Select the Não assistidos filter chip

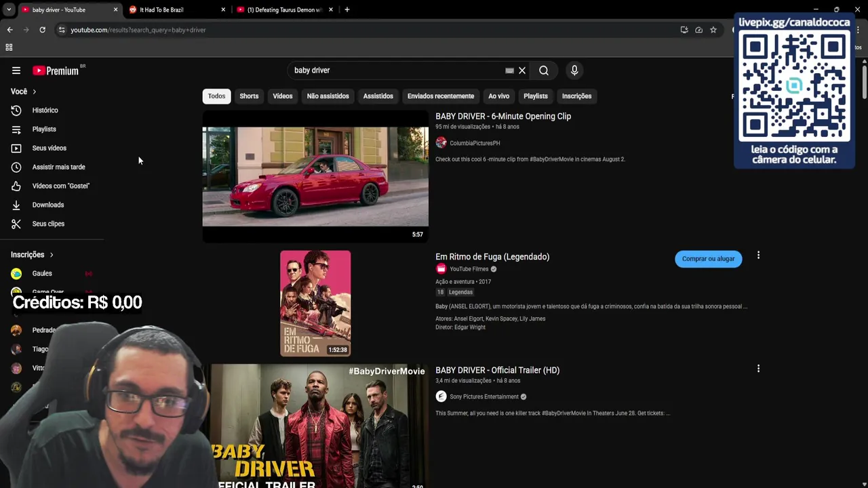pos(328,96)
